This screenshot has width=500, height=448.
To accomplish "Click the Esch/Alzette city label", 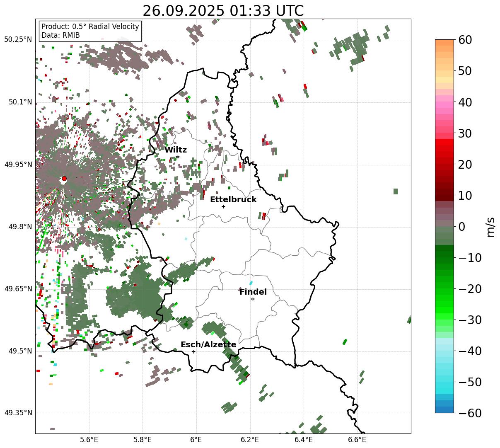I will [208, 345].
